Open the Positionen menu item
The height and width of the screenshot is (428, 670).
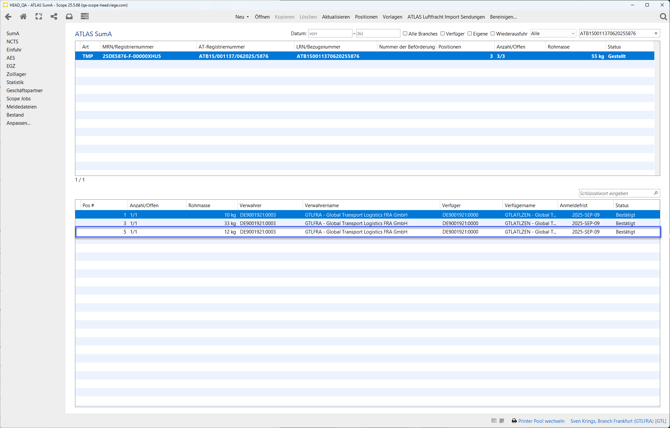click(x=366, y=17)
